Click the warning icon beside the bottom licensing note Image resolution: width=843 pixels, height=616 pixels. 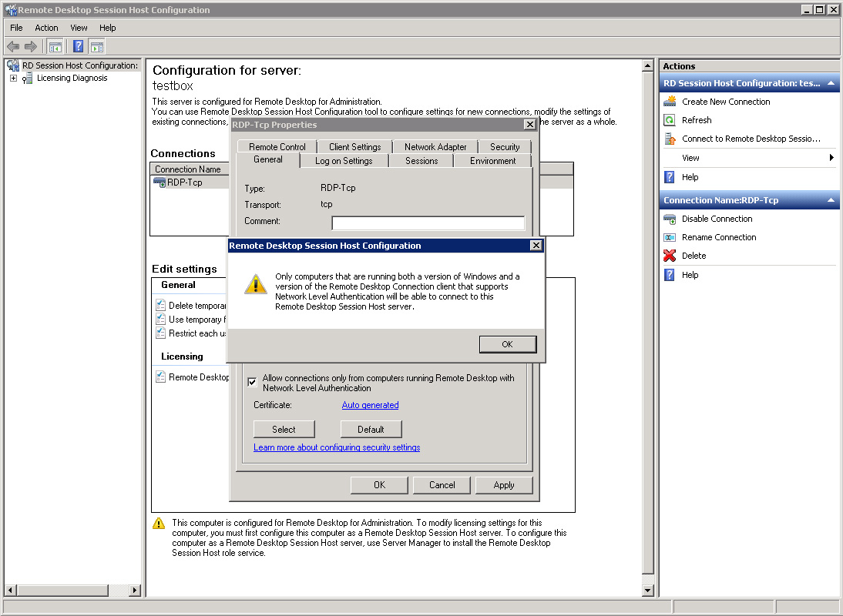tap(159, 523)
